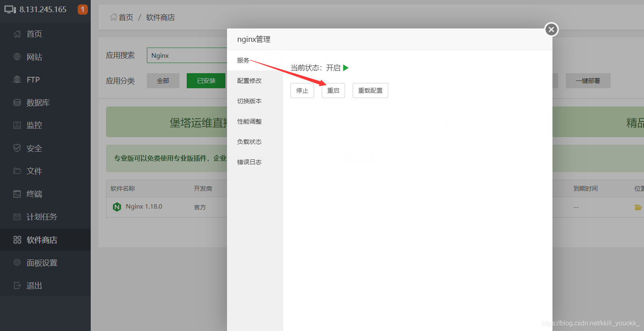
Task: Click the 专业版可以免费使用 promotion banner
Action: click(x=167, y=158)
